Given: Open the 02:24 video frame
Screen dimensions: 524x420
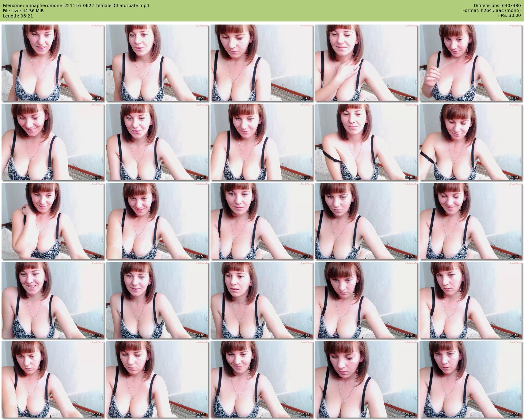Looking at the screenshot, I should pos(471,142).
